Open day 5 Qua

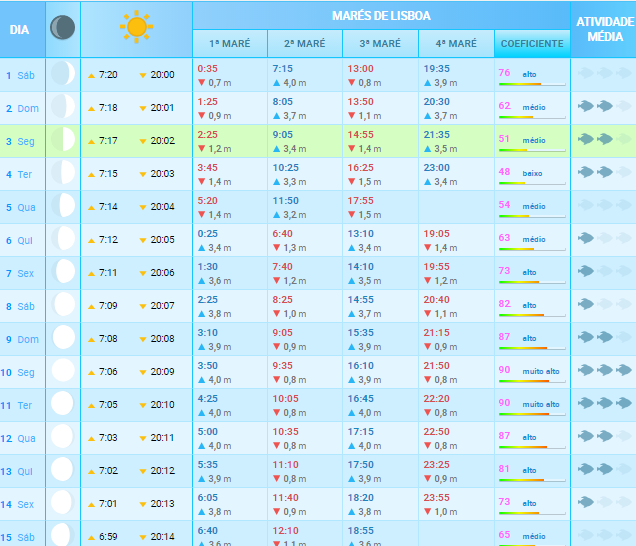[x=21, y=207]
